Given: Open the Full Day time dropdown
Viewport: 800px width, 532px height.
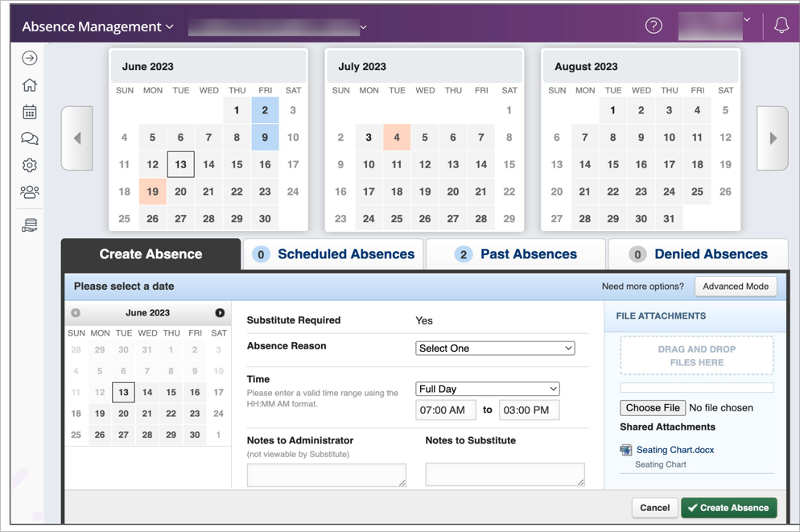Looking at the screenshot, I should (x=487, y=389).
